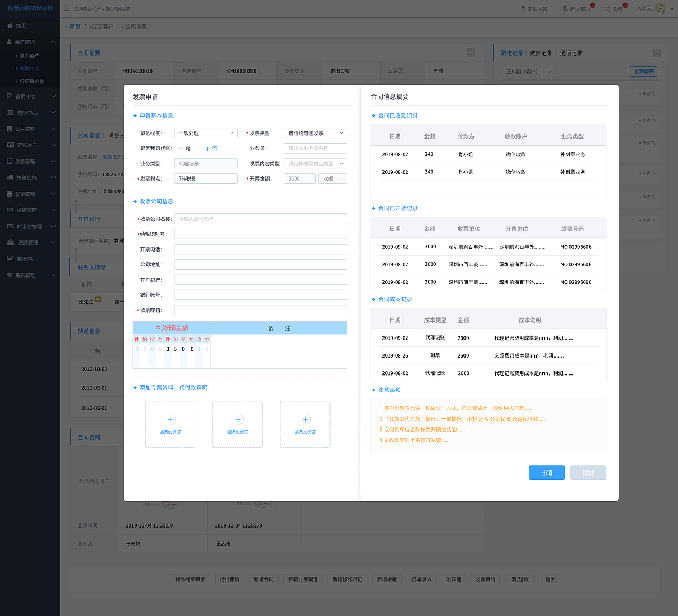Click the user avatar picture

point(661,8)
